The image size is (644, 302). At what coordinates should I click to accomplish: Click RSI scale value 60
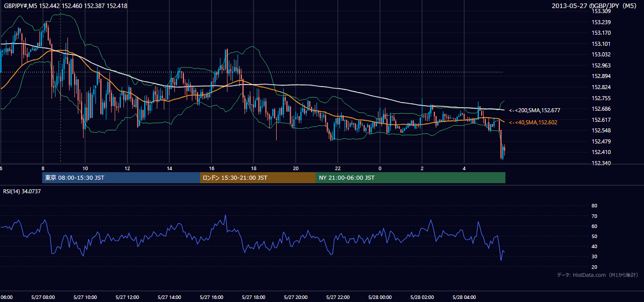coord(594,226)
